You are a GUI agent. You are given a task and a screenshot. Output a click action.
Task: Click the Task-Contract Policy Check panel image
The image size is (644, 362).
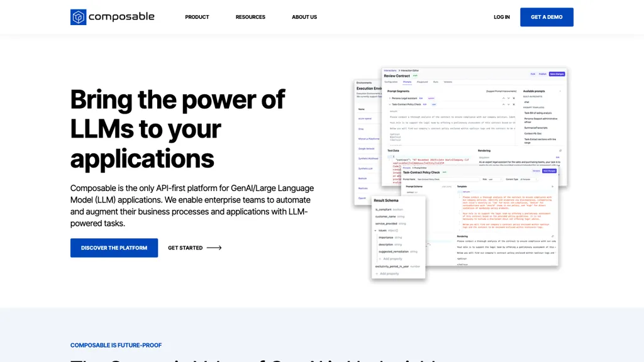479,217
